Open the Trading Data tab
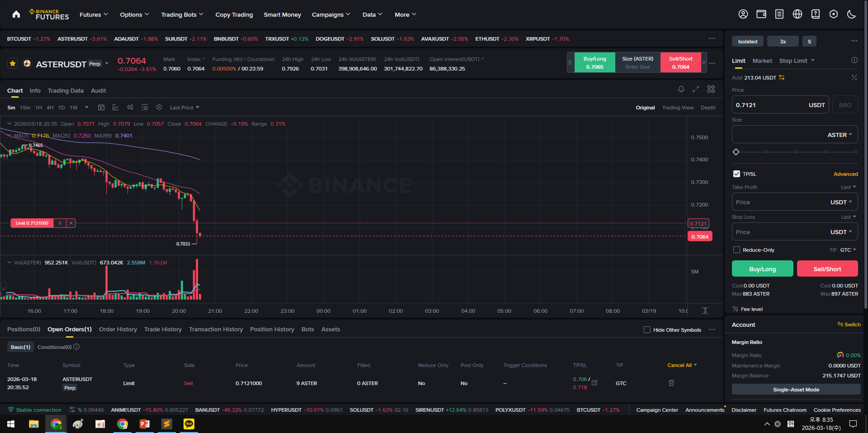This screenshot has height=433, width=868. (x=66, y=91)
